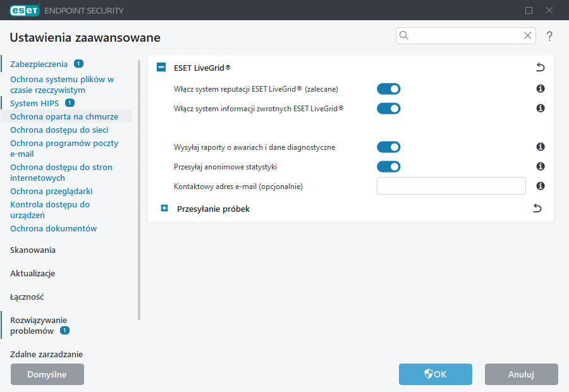Toggle ESET LiveGrid reputation system switch
The height and width of the screenshot is (392, 569).
point(389,89)
